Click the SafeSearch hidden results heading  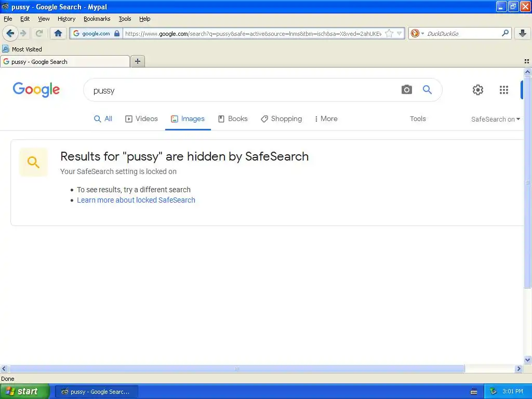tap(184, 156)
